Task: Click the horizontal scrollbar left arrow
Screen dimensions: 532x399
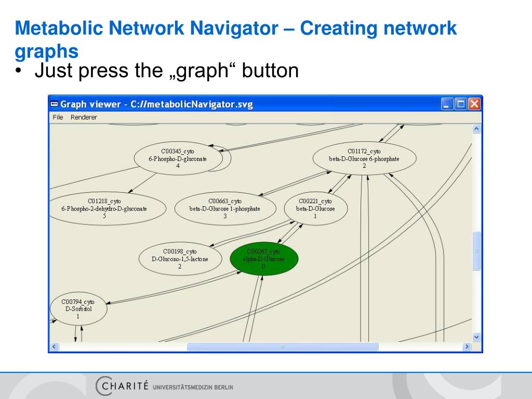Action: 54,347
